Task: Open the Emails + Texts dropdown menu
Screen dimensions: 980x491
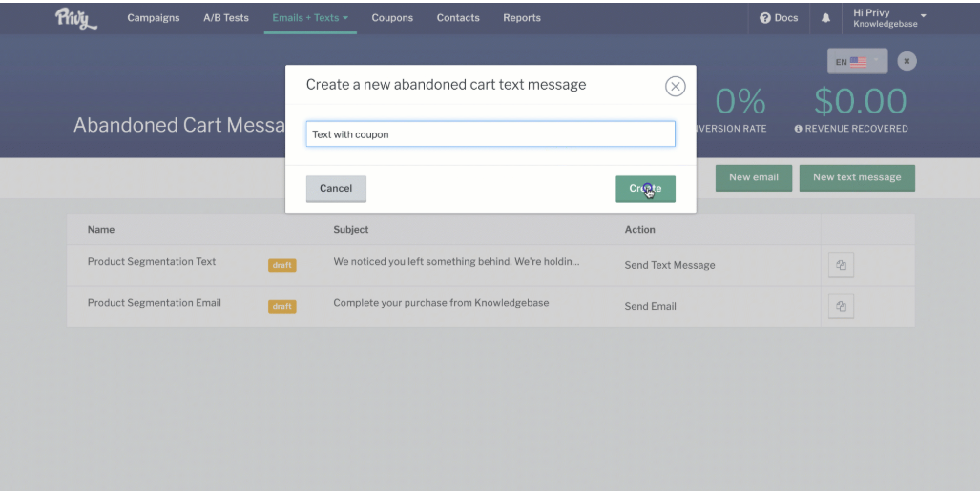Action: coord(310,18)
